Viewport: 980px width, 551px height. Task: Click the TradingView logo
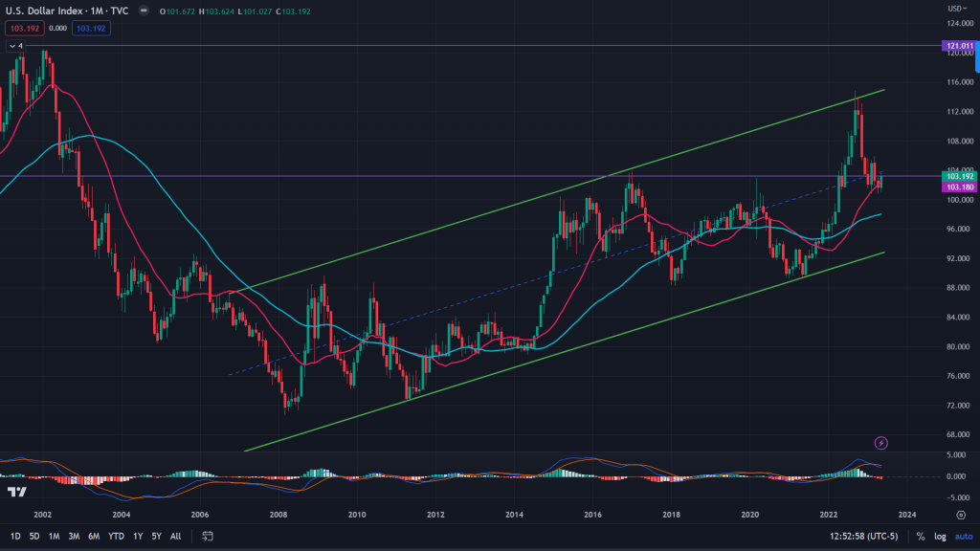(x=15, y=492)
